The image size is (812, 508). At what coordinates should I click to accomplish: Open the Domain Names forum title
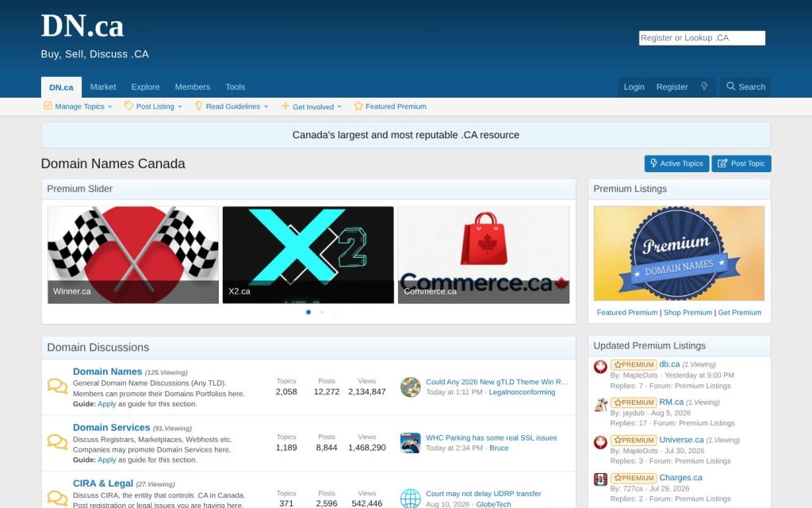pos(107,371)
